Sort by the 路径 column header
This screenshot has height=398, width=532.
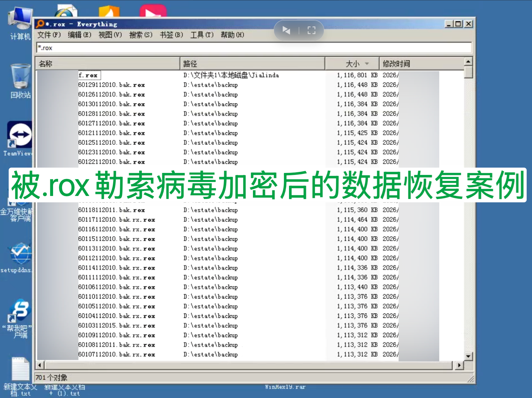click(253, 63)
